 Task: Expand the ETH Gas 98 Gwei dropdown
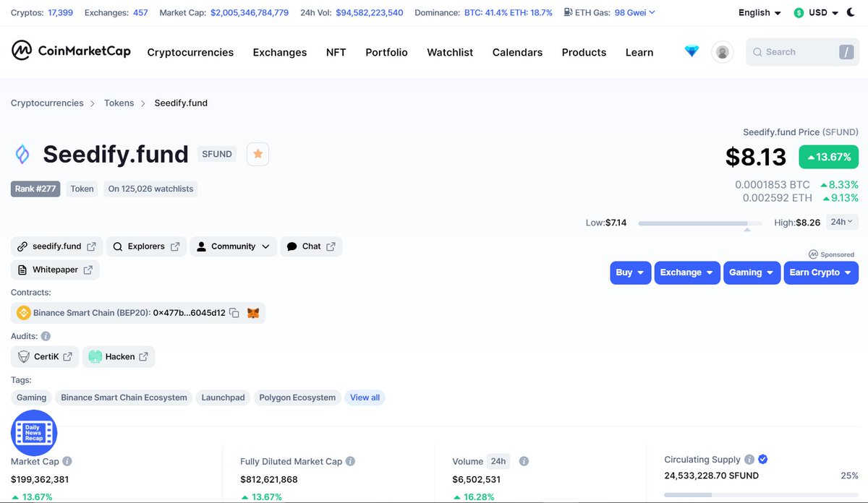(635, 12)
